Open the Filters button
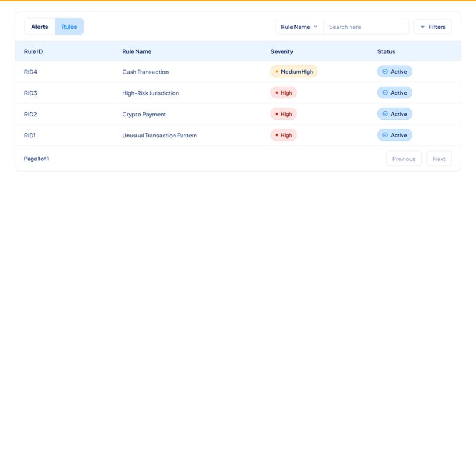Image resolution: width=476 pixels, height=452 pixels. point(433,27)
